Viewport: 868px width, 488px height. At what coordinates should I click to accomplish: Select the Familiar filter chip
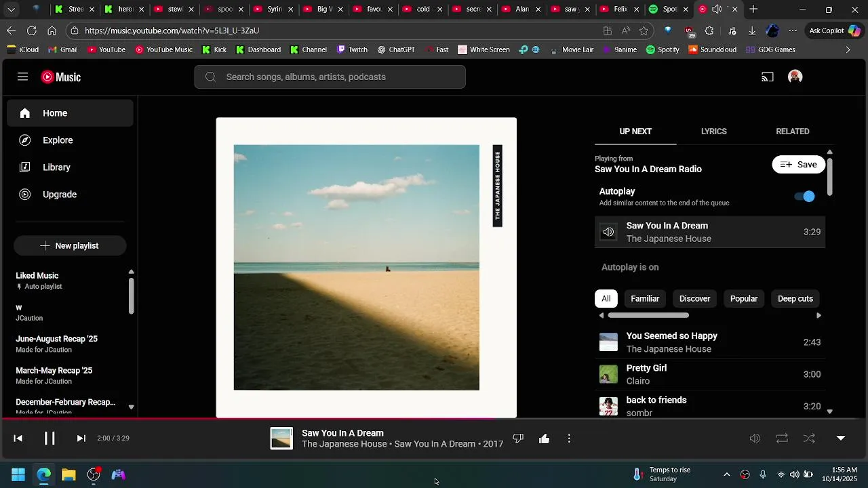pos(645,299)
